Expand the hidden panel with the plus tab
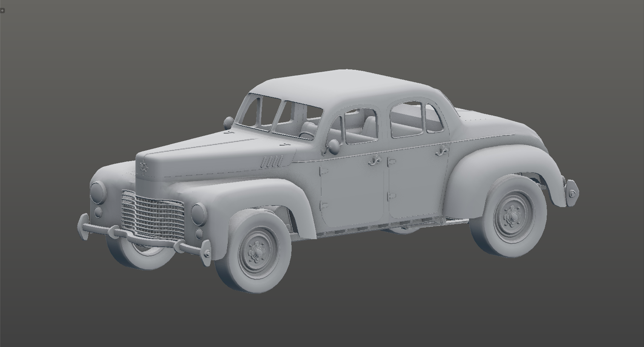Viewport: 644px width, 347px height. (x=2, y=11)
